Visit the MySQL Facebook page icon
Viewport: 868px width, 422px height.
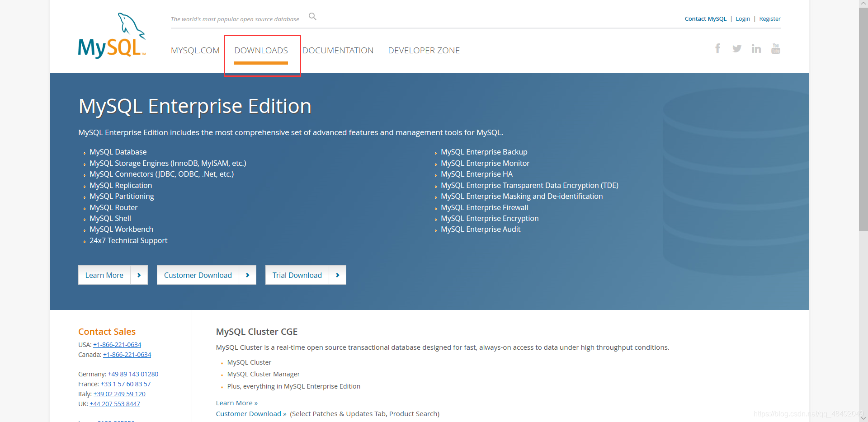717,48
